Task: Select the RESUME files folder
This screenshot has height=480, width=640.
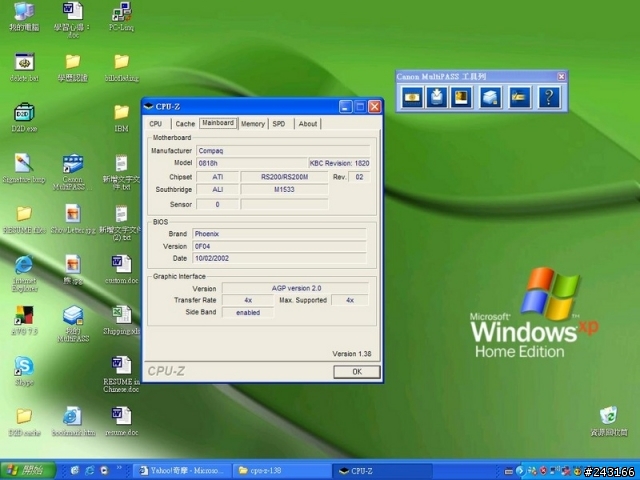Action: pyautogui.click(x=24, y=220)
